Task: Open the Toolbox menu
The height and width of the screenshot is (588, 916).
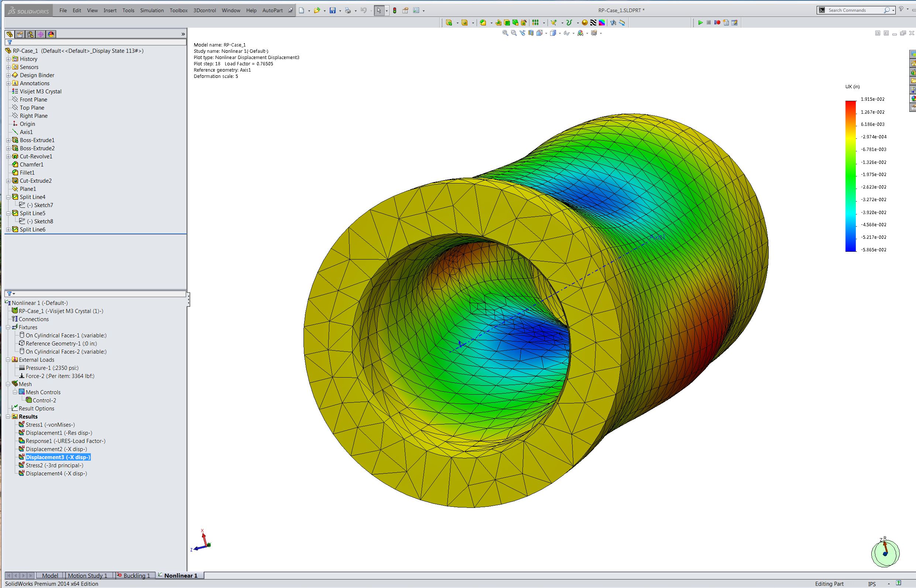Action: 179,10
